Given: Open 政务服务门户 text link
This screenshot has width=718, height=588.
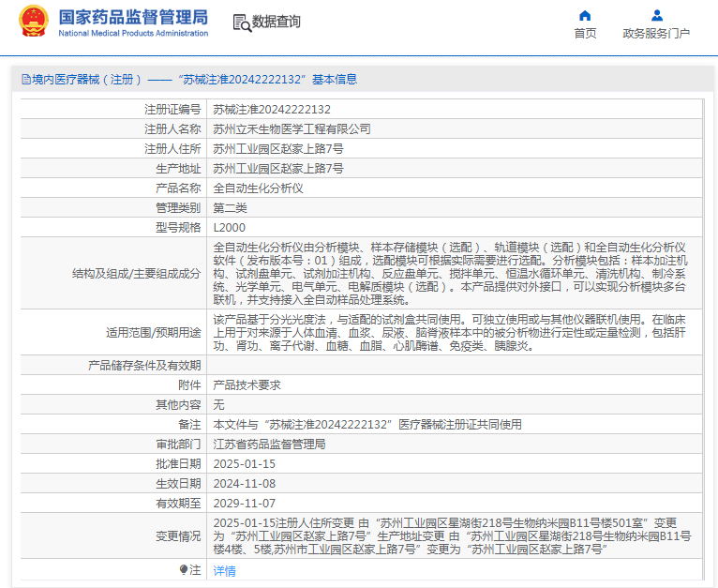Looking at the screenshot, I should [x=656, y=34].
